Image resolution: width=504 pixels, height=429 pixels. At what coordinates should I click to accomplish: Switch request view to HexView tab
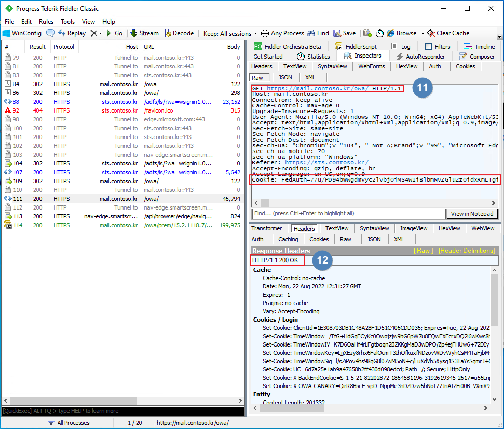(406, 66)
